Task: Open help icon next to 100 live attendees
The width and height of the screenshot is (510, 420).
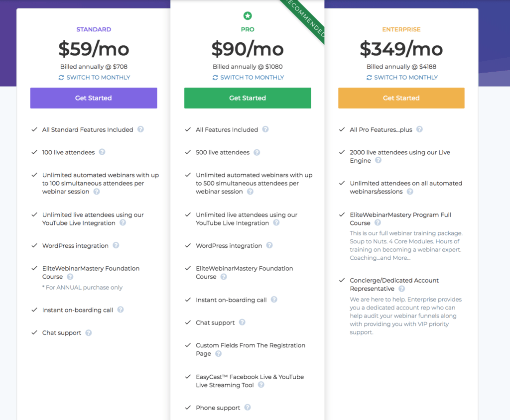Action: click(102, 152)
